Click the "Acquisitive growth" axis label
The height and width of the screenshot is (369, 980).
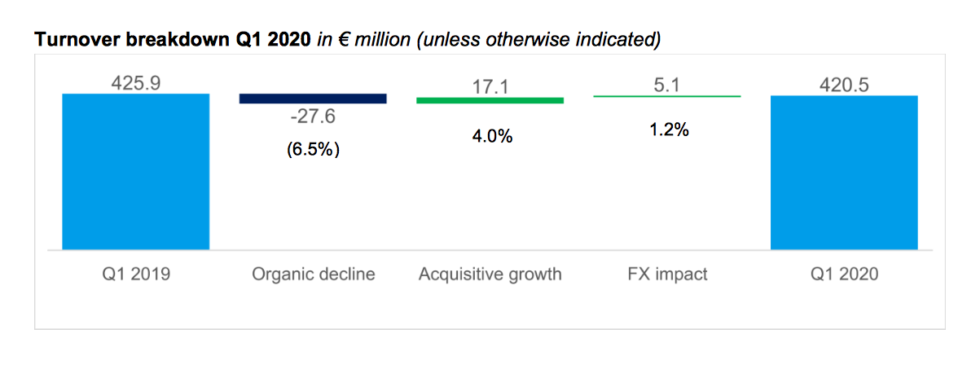coord(490,274)
